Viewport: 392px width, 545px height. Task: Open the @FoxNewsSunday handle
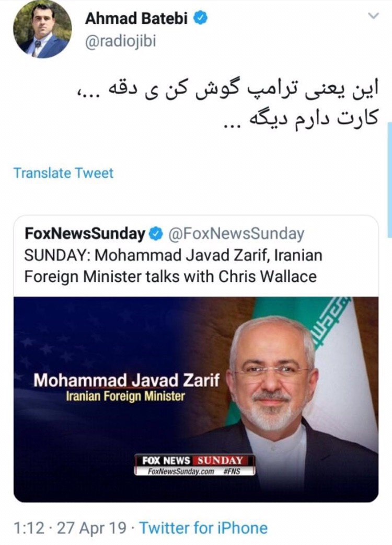236,234
